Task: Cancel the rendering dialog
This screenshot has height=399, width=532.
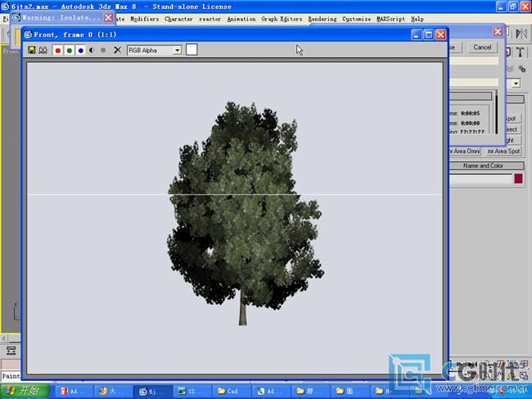Action: pyautogui.click(x=482, y=47)
